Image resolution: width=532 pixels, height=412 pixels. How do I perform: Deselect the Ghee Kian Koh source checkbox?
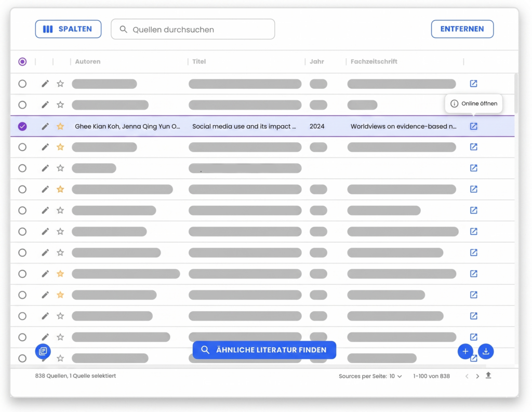coord(22,126)
